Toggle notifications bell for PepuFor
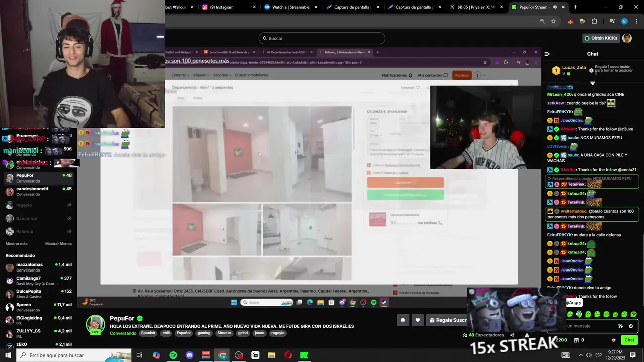Viewport: 644px width, 362px height. coord(403,320)
